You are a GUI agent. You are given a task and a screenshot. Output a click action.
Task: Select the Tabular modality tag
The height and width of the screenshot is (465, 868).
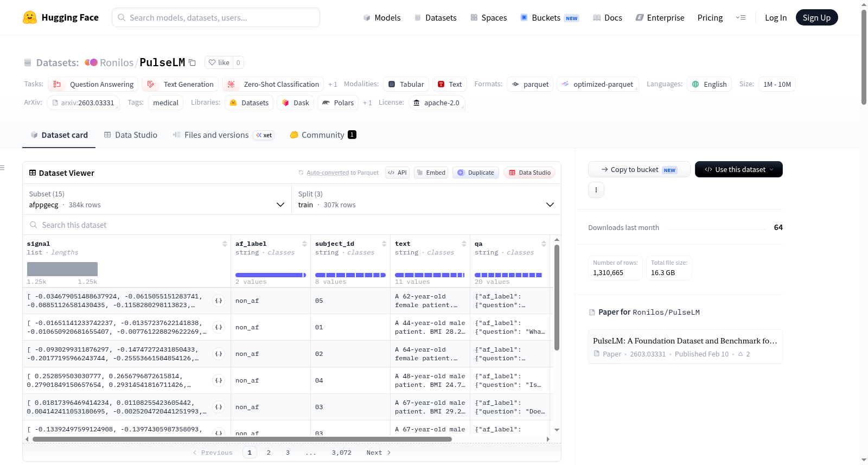pyautogui.click(x=406, y=84)
